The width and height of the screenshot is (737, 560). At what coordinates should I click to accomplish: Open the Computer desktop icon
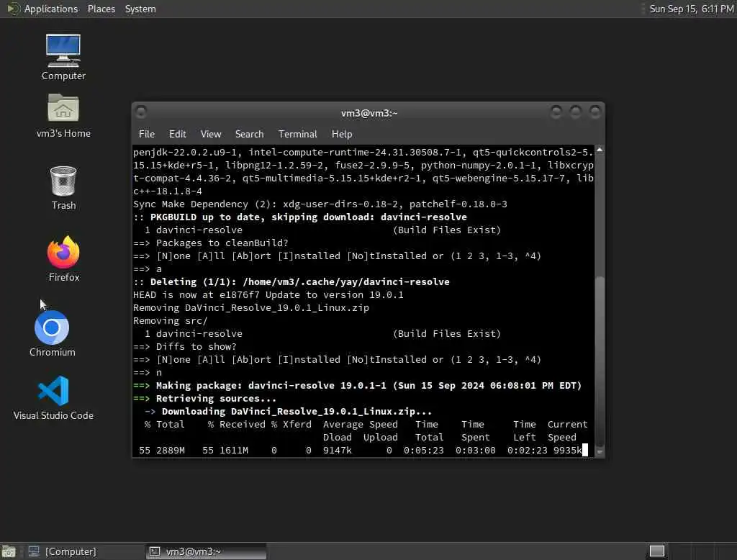[63, 56]
